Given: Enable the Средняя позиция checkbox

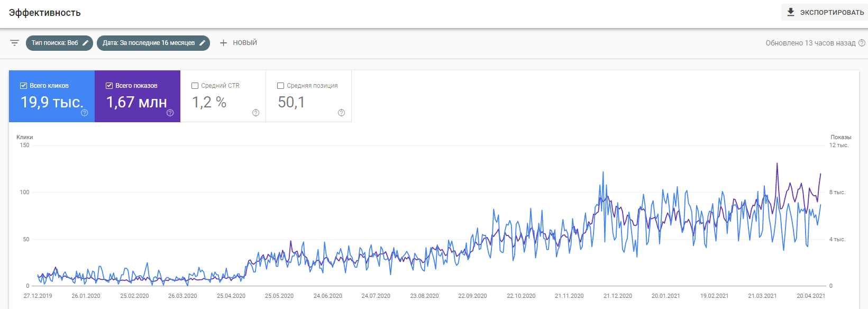Looking at the screenshot, I should [x=281, y=86].
